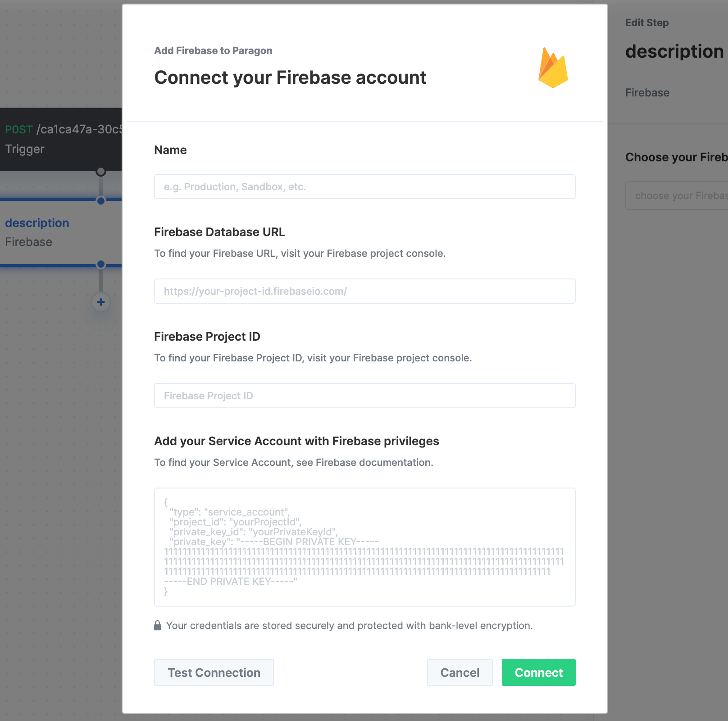This screenshot has height=721, width=728.
Task: Select the POST Trigger step block
Action: coord(61,140)
